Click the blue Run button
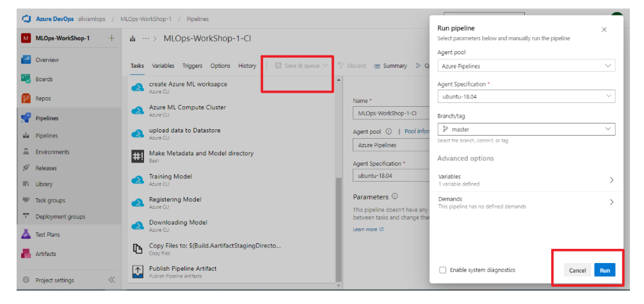 click(604, 270)
